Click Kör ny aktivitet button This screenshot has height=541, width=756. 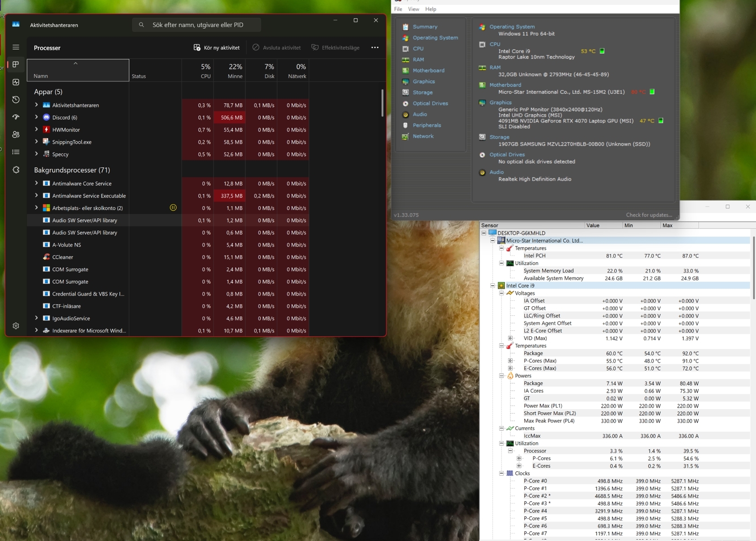click(217, 47)
